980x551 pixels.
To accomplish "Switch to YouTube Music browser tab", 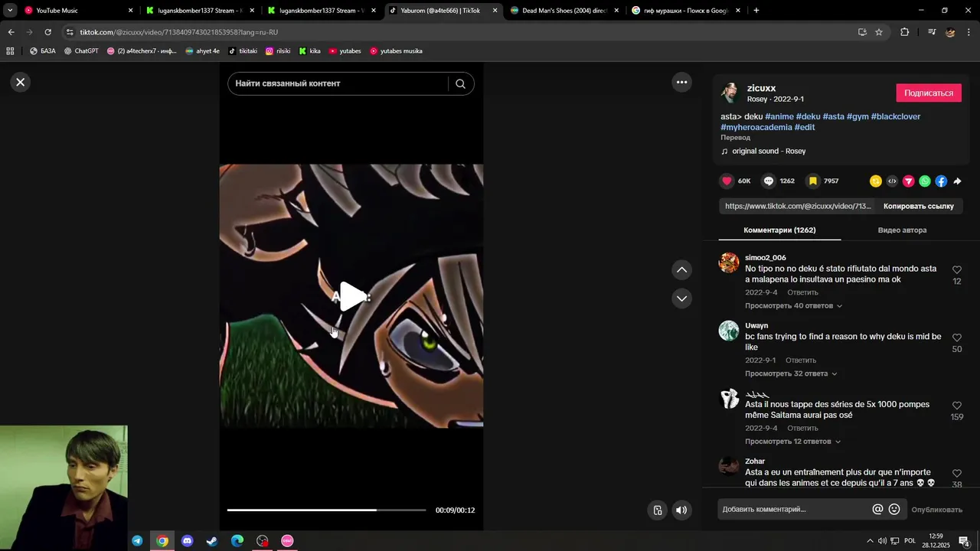I will [79, 11].
